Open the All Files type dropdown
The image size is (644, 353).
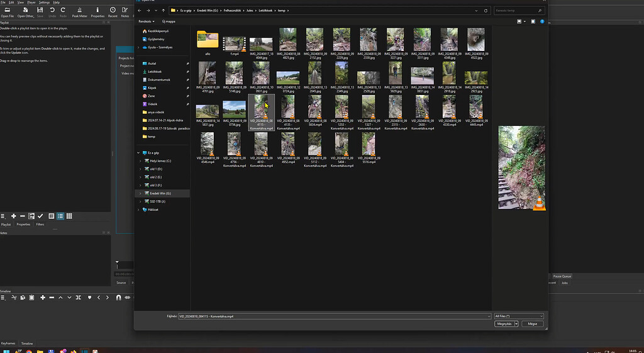518,316
